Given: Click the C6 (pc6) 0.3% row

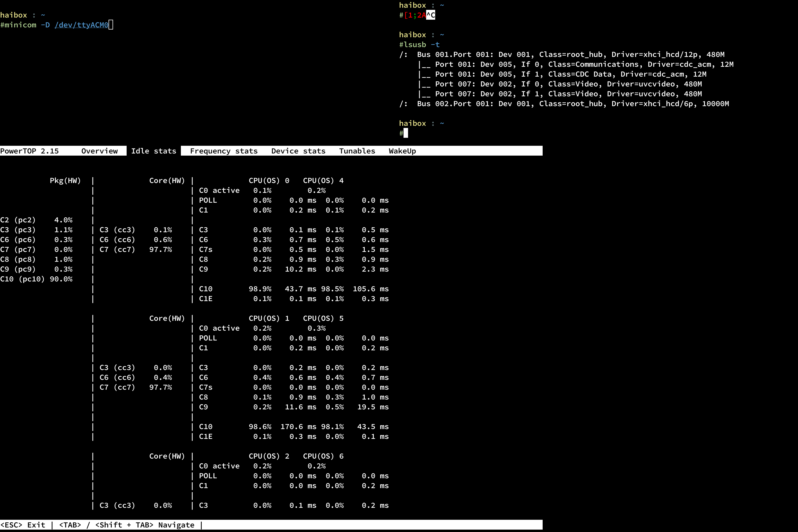Looking at the screenshot, I should click(36, 240).
